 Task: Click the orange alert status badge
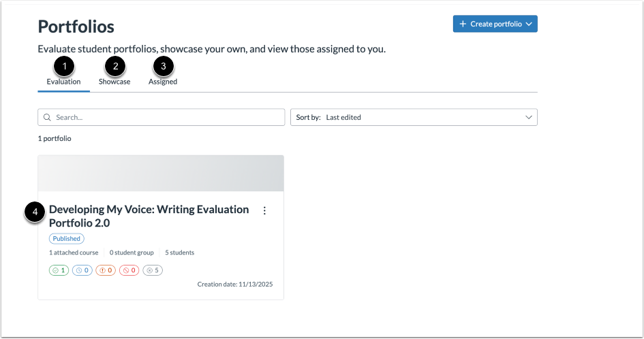(x=106, y=270)
